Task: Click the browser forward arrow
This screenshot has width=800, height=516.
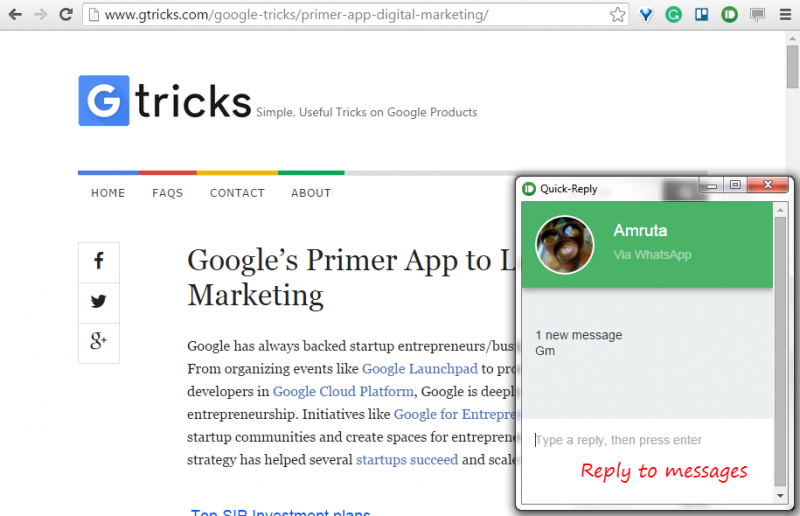Action: pyautogui.click(x=40, y=14)
